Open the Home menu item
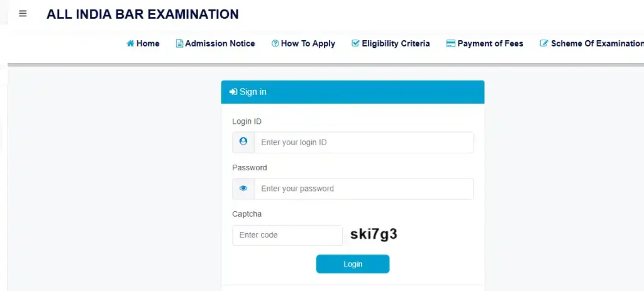Image resolution: width=644 pixels, height=291 pixels. point(148,44)
